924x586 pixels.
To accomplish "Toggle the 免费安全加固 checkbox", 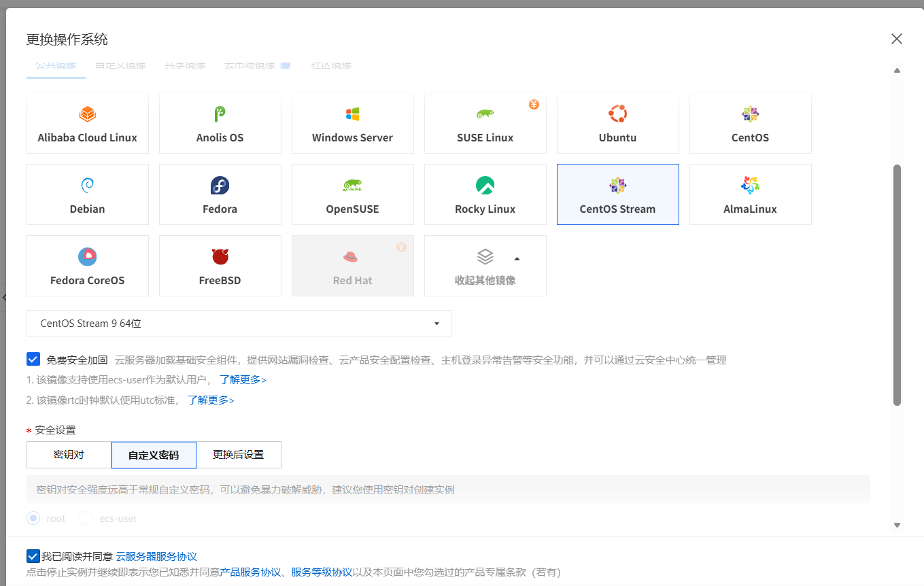I will click(x=33, y=360).
